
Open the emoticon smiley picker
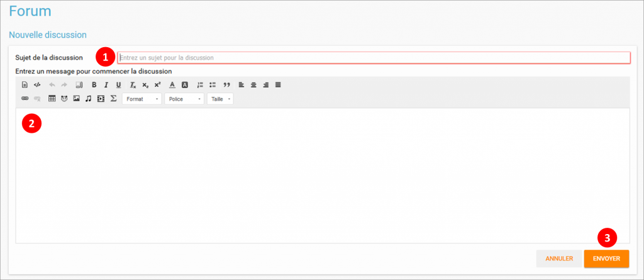(64, 99)
